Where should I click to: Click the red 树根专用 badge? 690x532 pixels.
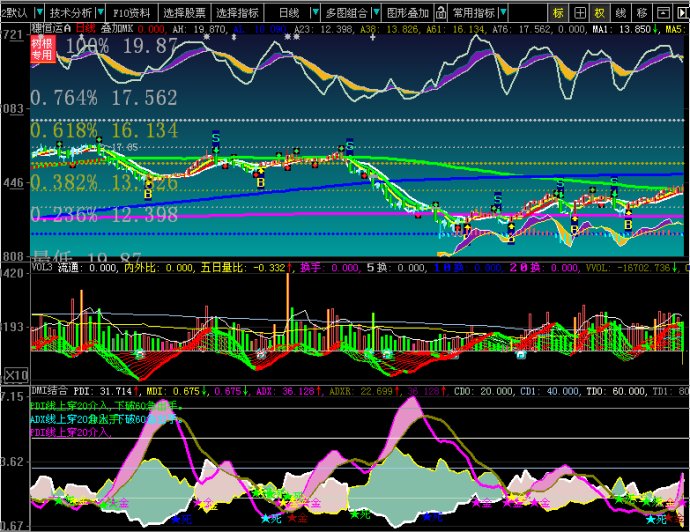tap(43, 49)
